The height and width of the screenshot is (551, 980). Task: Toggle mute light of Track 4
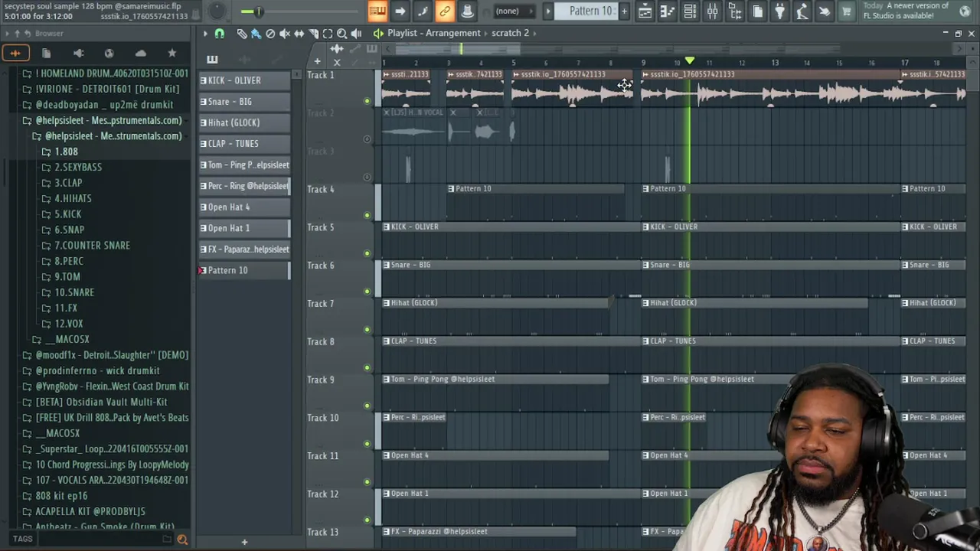click(367, 215)
